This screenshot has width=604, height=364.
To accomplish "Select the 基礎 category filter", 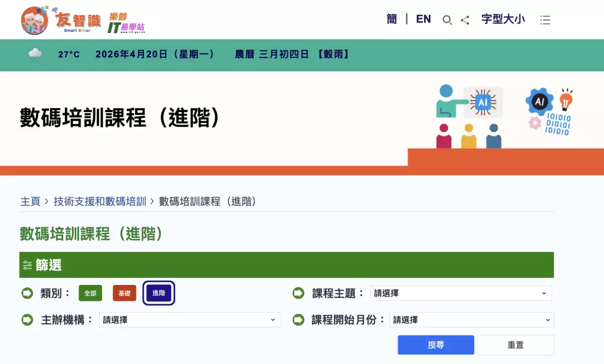I will point(124,293).
